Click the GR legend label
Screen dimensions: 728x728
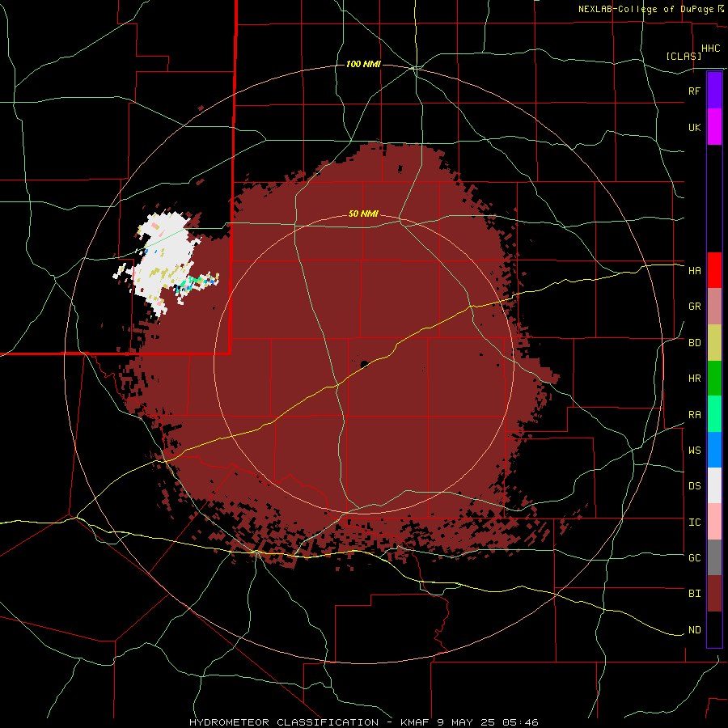(694, 307)
